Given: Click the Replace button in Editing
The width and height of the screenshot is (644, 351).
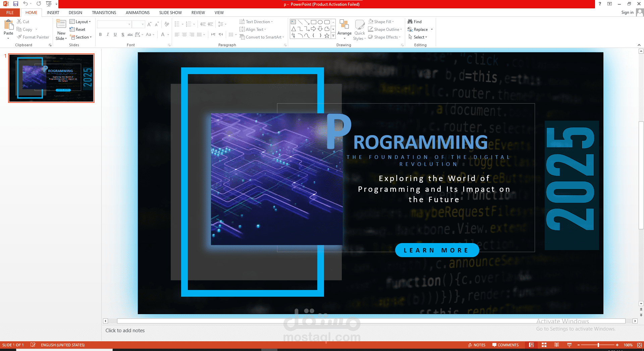Looking at the screenshot, I should click(x=418, y=30).
